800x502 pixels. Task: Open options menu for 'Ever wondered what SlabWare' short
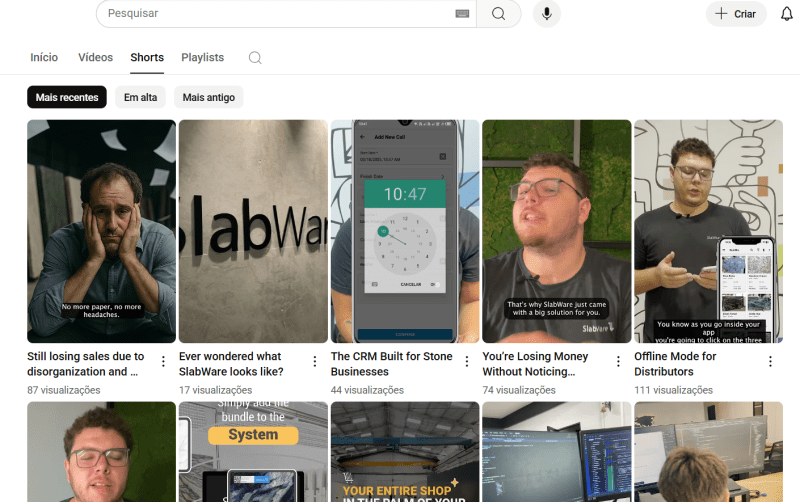click(x=315, y=362)
